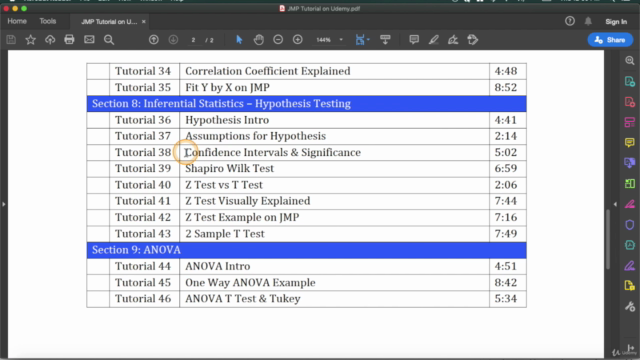
Task: Select the highlighter pen tool
Action: click(x=433, y=40)
